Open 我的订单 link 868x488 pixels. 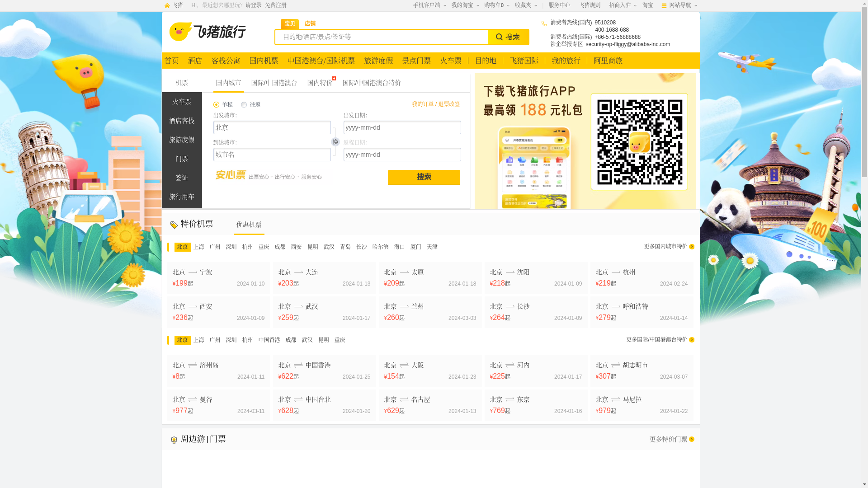(x=423, y=104)
